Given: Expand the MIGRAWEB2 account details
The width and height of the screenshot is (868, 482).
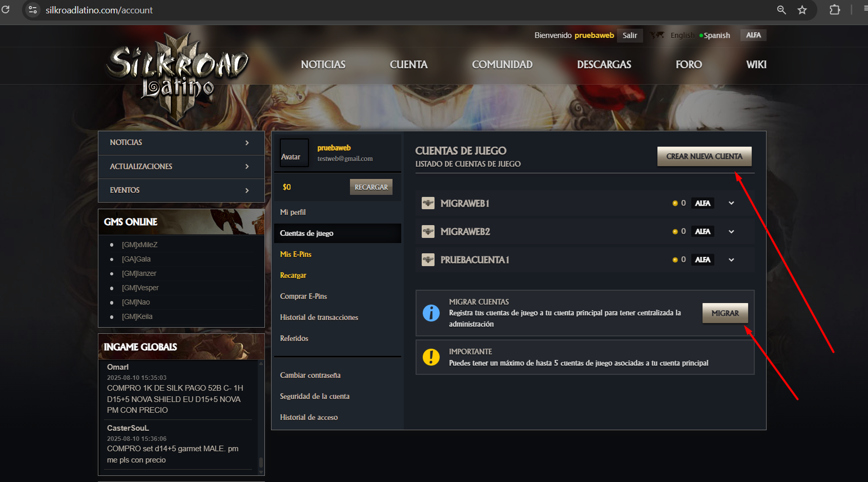Looking at the screenshot, I should point(731,231).
